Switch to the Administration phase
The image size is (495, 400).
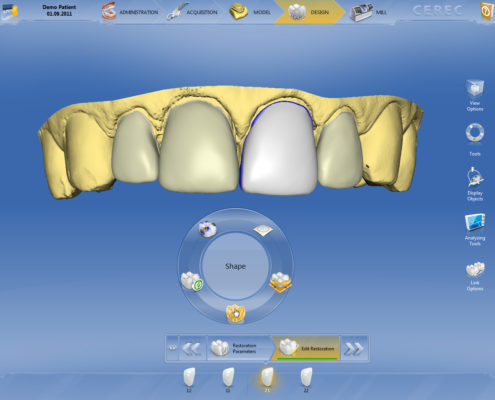coord(130,12)
